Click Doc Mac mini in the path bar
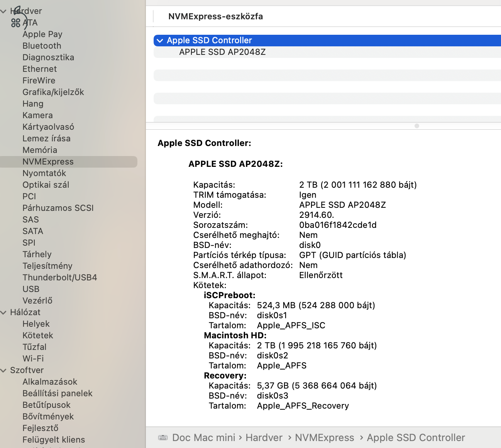 coord(203,438)
